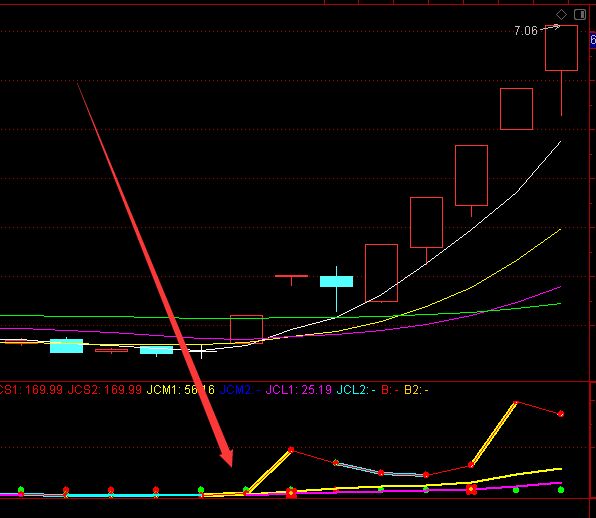
Task: Click the highest red dot on indicator peak
Action: (516, 402)
